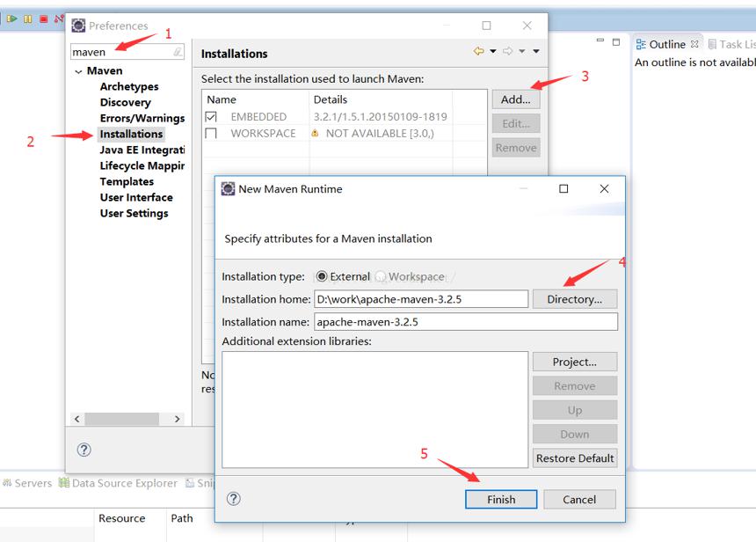Switch to the Outline tab

(667, 44)
